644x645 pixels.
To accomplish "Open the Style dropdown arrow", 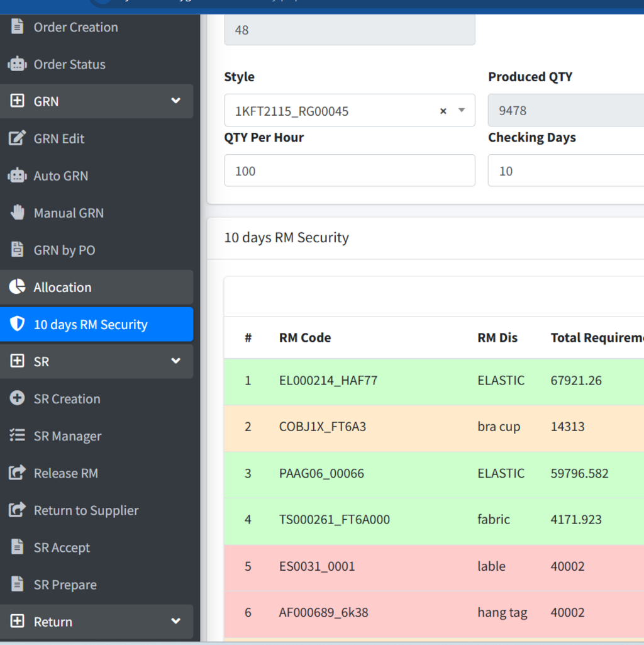I will 462,111.
